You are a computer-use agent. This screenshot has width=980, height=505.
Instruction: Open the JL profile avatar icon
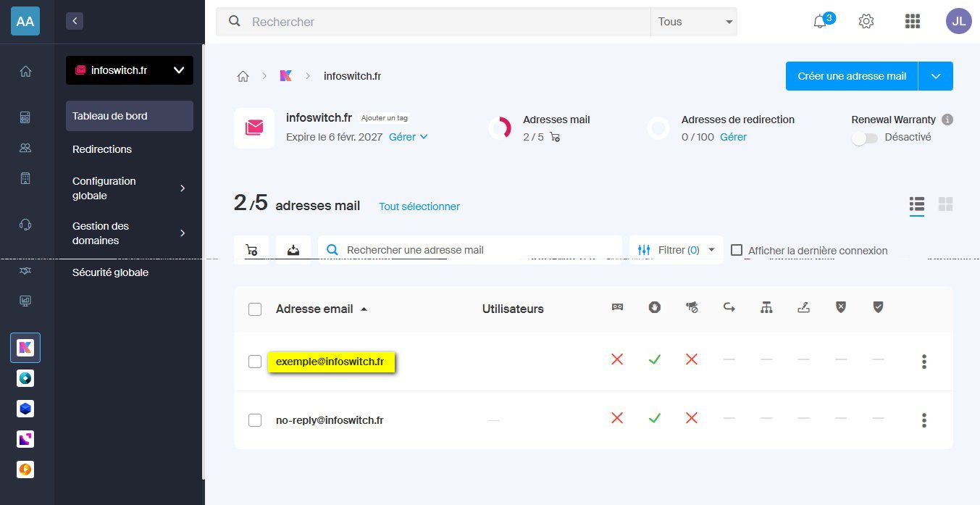pos(958,21)
